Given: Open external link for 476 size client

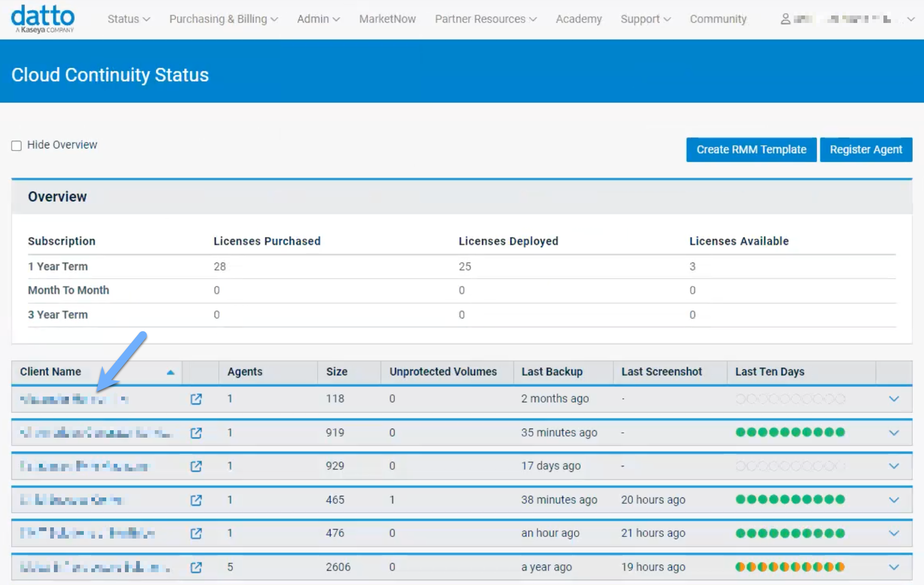Looking at the screenshot, I should [x=196, y=533].
